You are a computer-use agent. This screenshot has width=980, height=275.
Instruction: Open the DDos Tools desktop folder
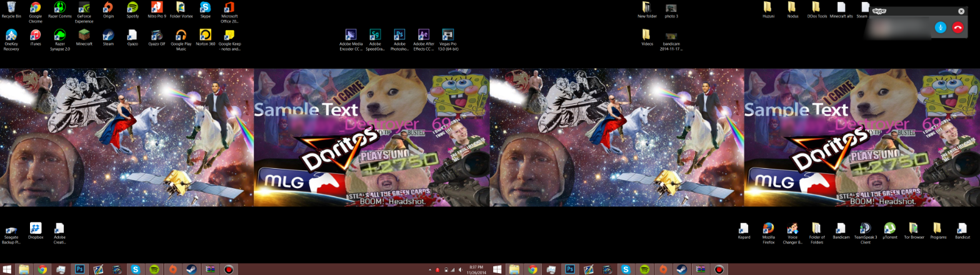[x=817, y=11]
